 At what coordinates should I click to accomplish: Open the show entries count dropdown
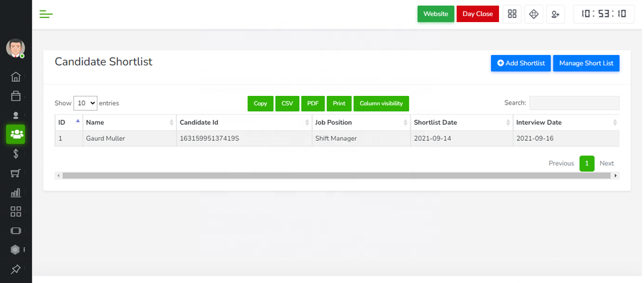click(85, 103)
